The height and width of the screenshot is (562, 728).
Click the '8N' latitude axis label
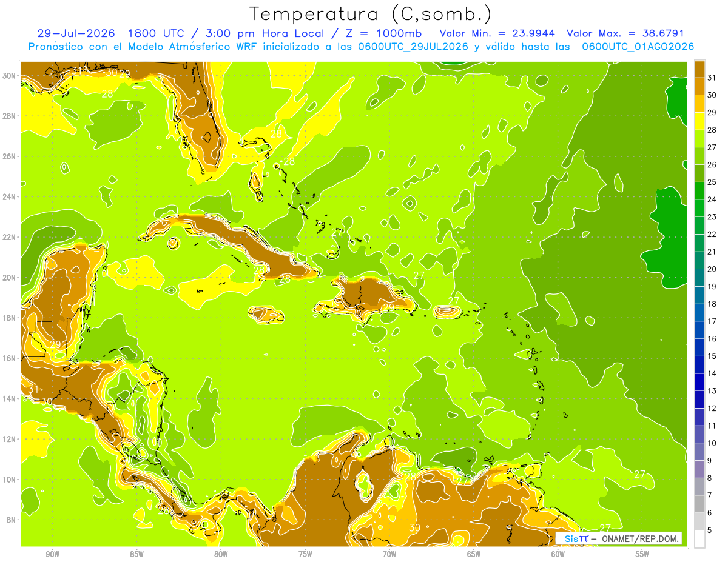click(x=11, y=520)
